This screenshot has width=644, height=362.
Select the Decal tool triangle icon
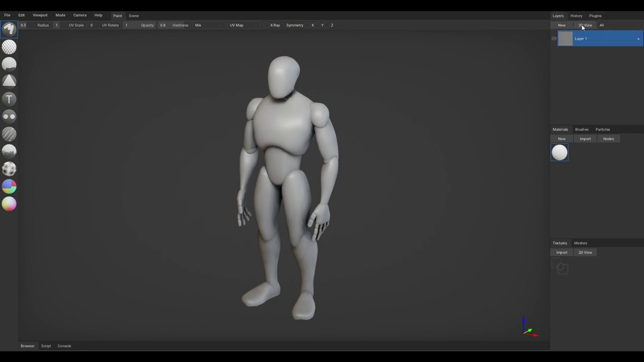pyautogui.click(x=9, y=81)
